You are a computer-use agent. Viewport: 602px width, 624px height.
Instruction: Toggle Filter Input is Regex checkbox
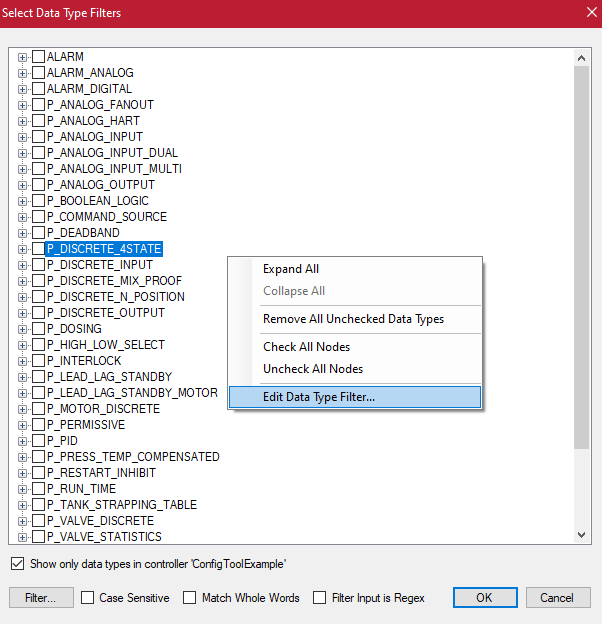320,597
